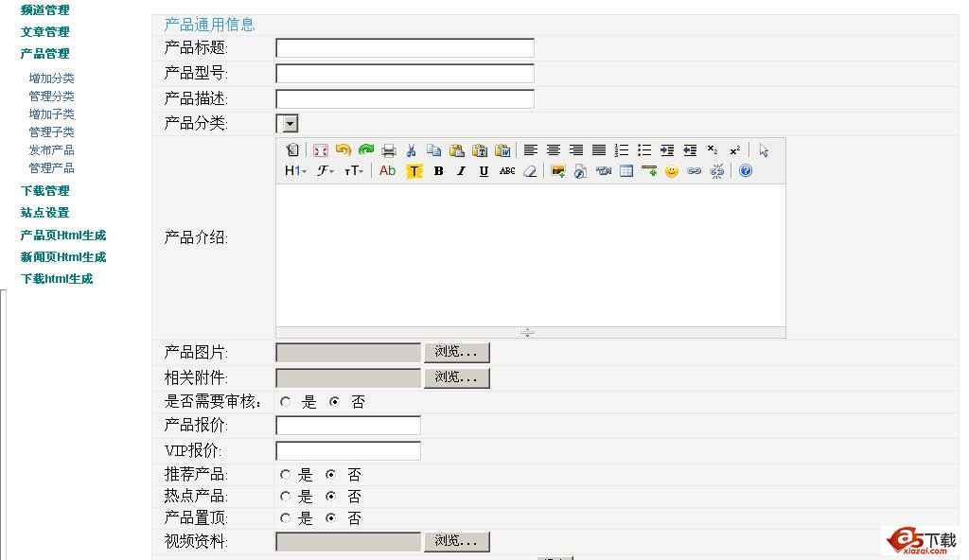The width and height of the screenshot is (969, 560).
Task: Copy selection in editor toolbar
Action: 433,150
